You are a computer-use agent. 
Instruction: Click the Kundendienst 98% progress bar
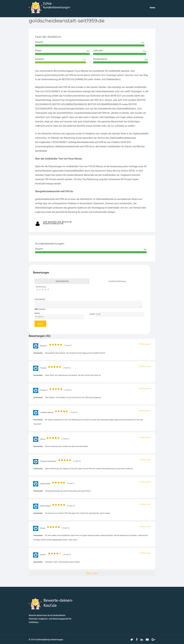click(121, 63)
